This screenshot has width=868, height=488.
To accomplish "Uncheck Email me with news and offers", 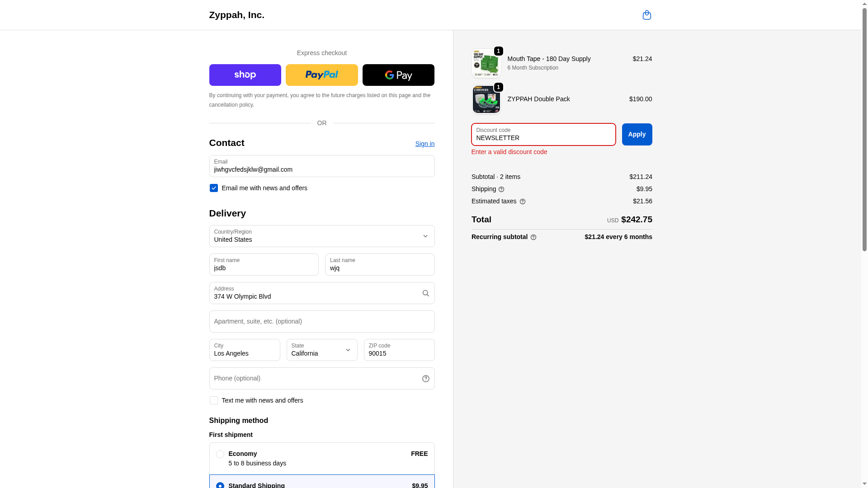I will (214, 188).
